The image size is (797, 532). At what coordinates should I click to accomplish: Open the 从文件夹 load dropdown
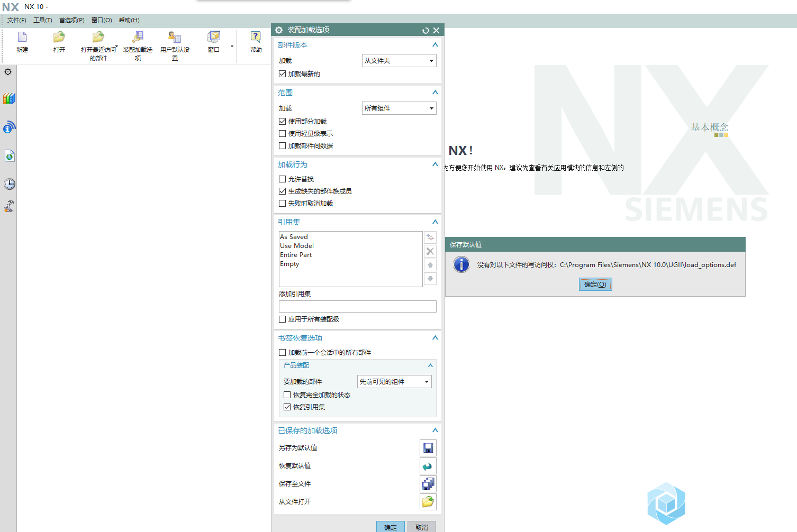(399, 61)
